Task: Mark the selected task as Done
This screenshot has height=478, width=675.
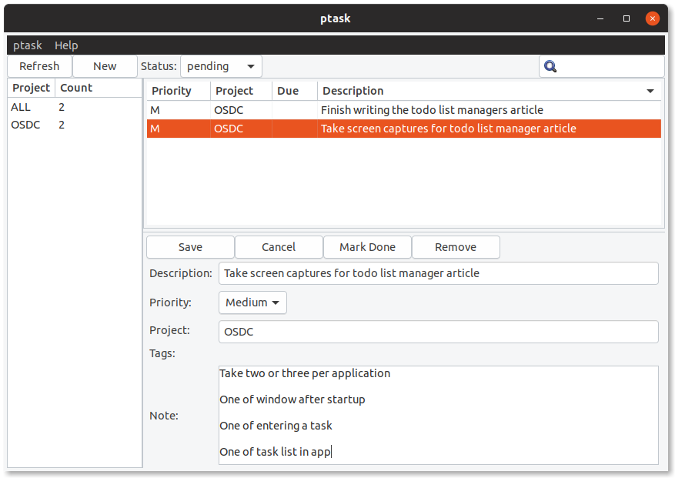Action: [367, 247]
